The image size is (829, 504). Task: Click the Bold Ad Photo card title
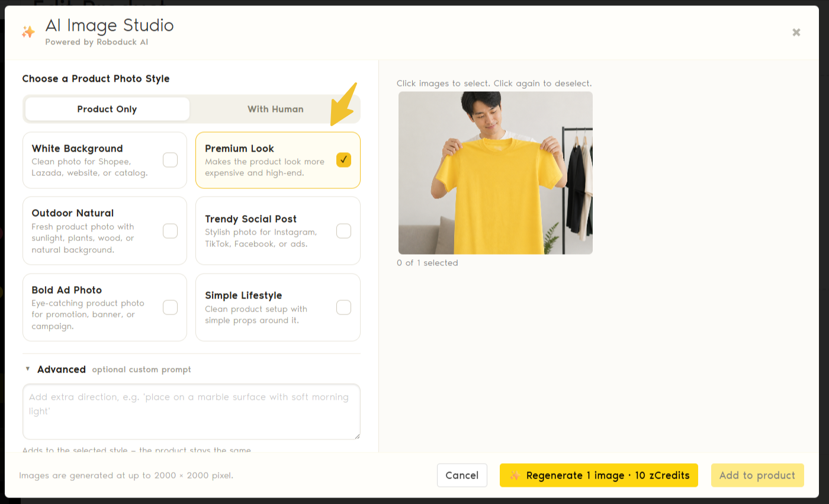click(67, 290)
